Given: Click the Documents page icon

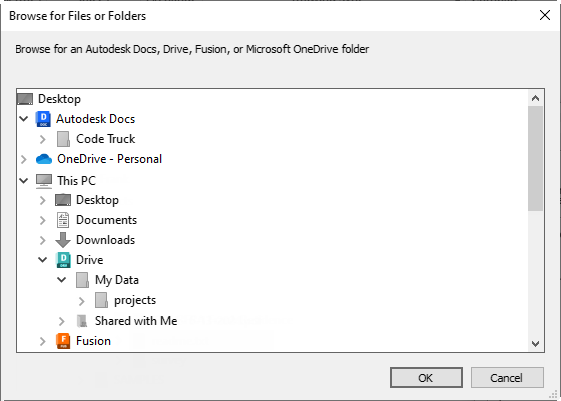Looking at the screenshot, I should (63, 220).
